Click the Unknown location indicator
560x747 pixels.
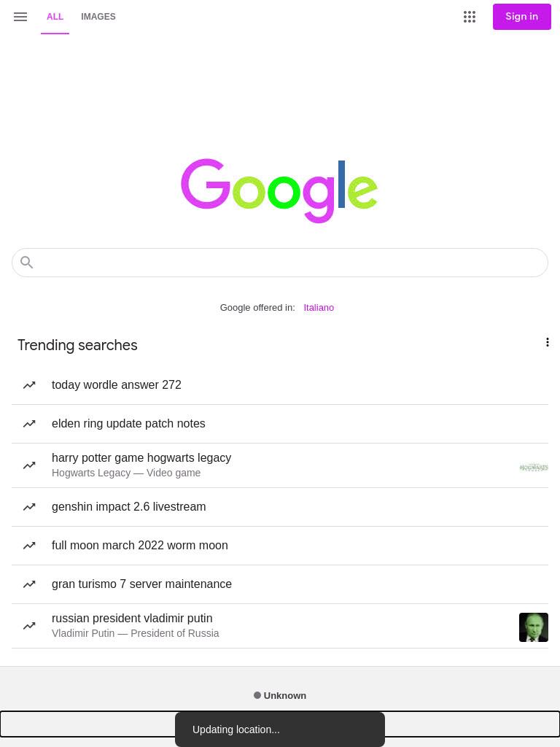pyautogui.click(x=280, y=695)
